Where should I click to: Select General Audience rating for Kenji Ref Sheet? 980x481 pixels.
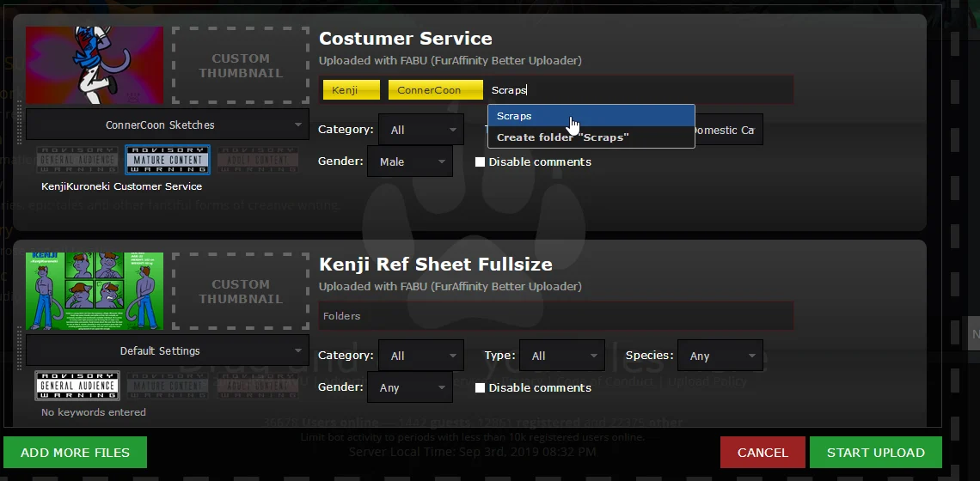point(77,386)
